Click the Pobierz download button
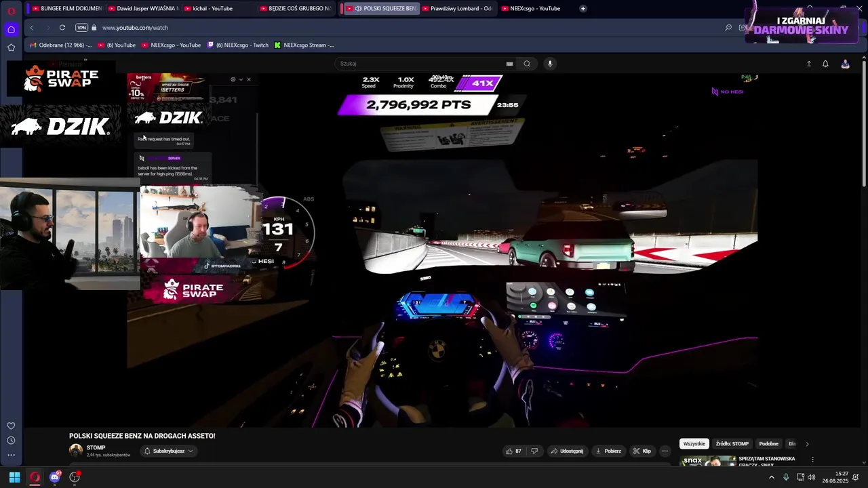 click(608, 451)
